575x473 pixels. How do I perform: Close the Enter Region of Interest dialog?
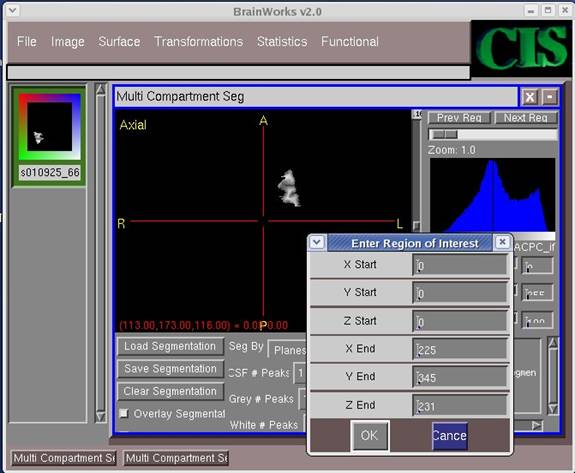502,242
